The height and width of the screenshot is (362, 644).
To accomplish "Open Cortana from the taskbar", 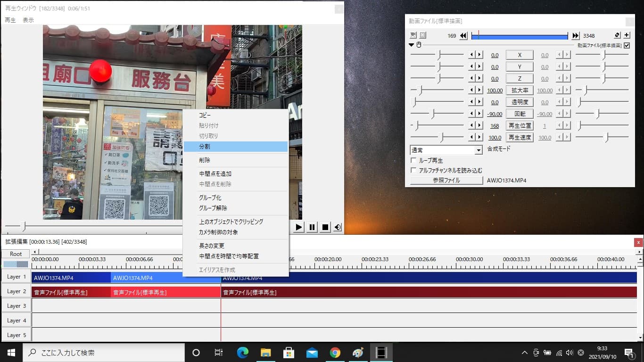I will (196, 353).
